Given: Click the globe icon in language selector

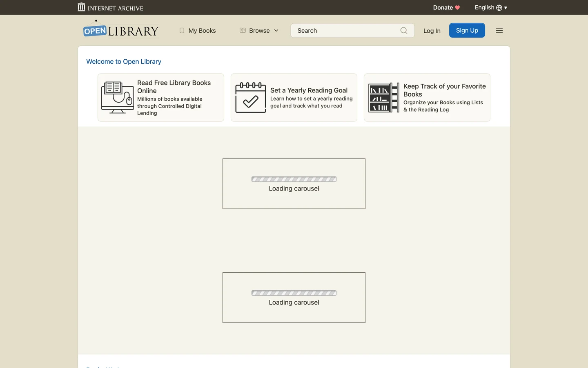Looking at the screenshot, I should [499, 7].
